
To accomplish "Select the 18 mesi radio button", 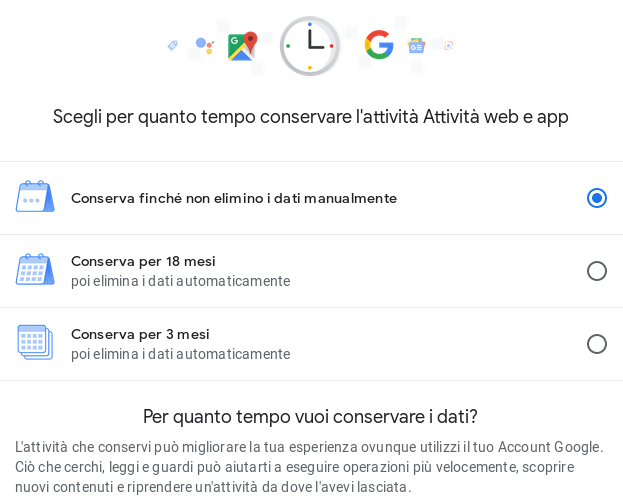I will pos(597,271).
